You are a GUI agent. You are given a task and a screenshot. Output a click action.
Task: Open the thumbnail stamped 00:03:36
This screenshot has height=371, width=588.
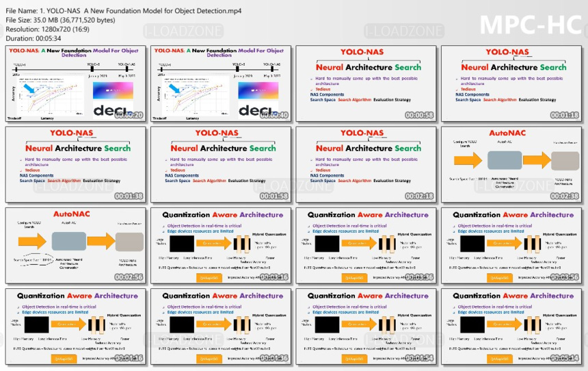pyautogui.click(x=366, y=246)
